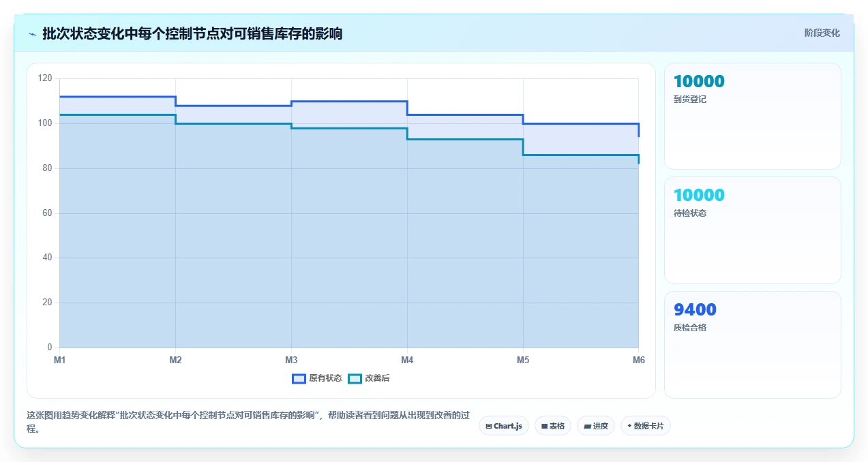Click the 20 y-axis tick label
868x462 pixels.
(x=47, y=303)
